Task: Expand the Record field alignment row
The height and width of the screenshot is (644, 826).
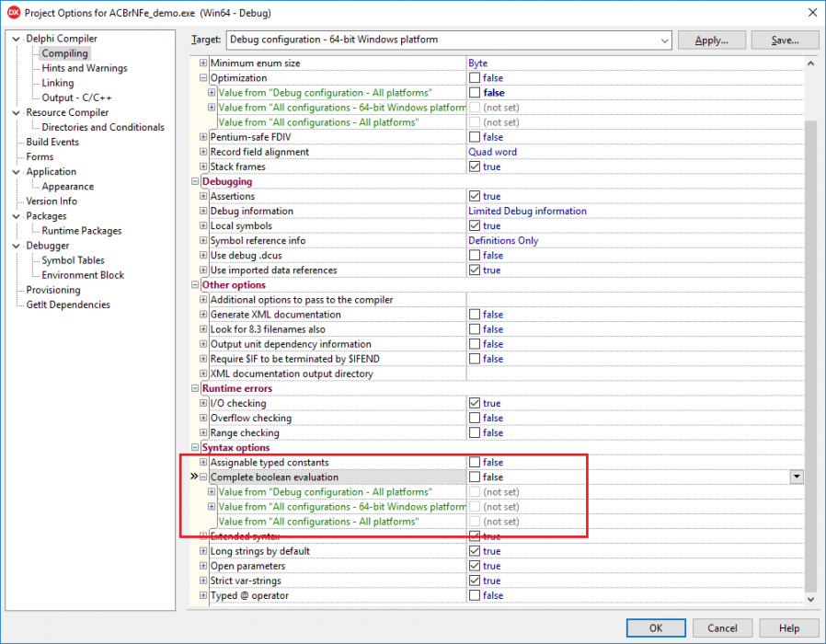Action: click(x=203, y=152)
